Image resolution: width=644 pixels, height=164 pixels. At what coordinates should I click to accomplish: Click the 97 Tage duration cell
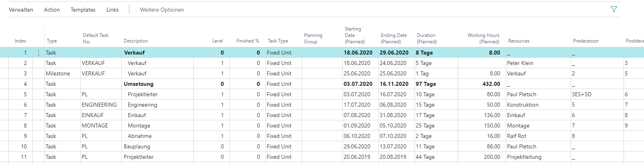(426, 84)
